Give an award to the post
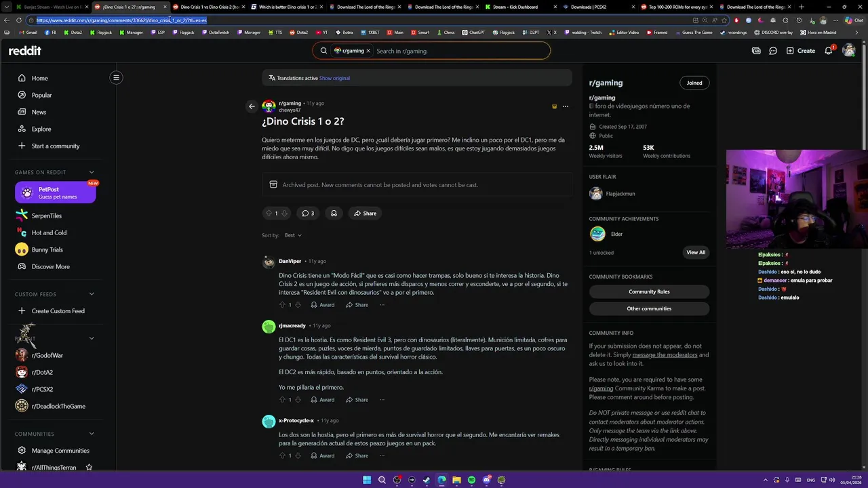868x488 pixels. coord(334,213)
